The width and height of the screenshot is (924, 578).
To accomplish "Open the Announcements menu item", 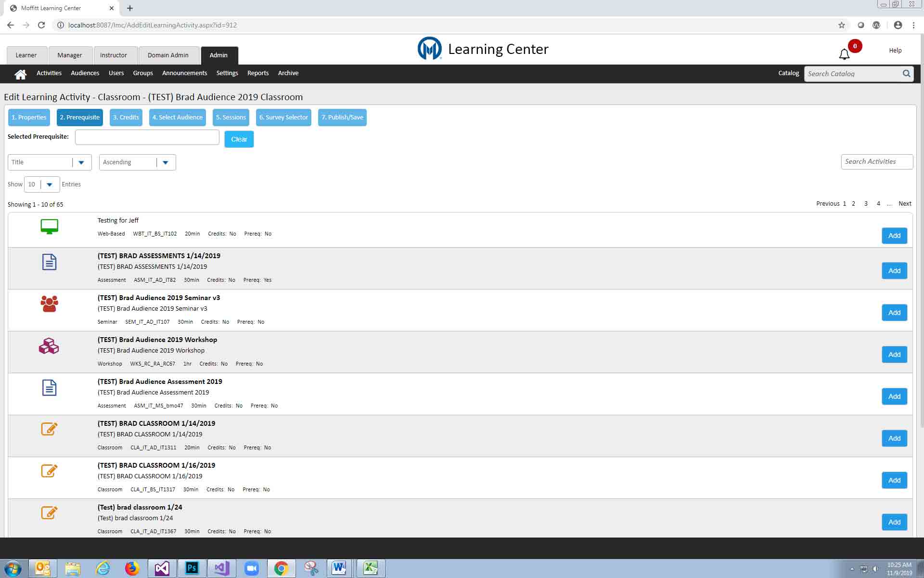I will pyautogui.click(x=184, y=73).
